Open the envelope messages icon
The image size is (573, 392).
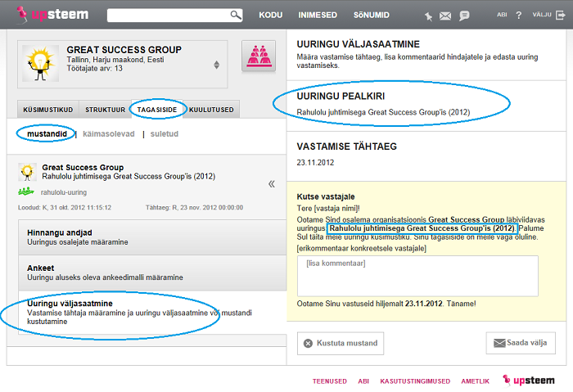point(444,16)
